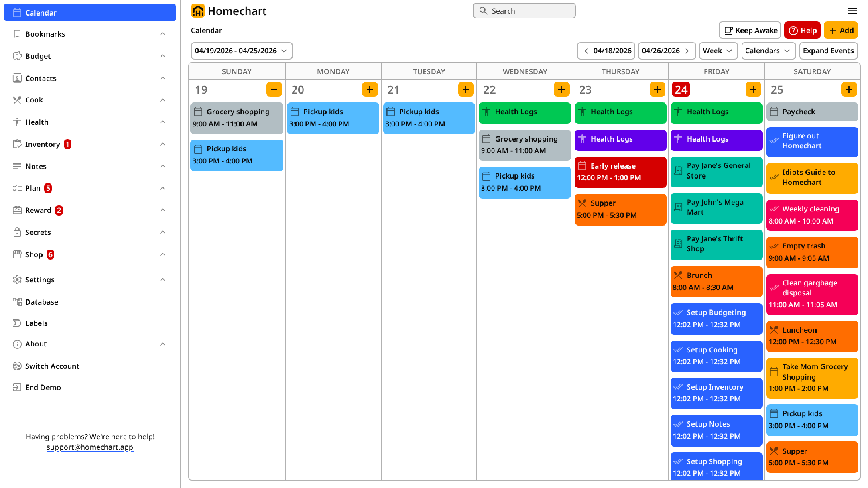Click the Help button
Image resolution: width=868 pixels, height=488 pixels.
click(x=802, y=30)
